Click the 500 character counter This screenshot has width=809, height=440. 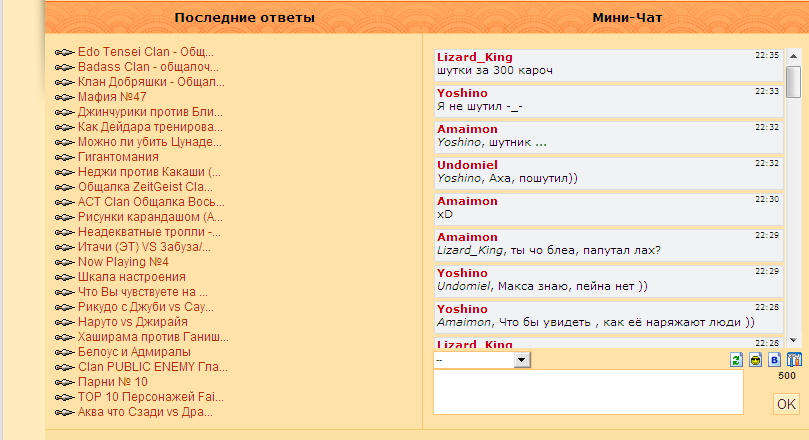[787, 376]
